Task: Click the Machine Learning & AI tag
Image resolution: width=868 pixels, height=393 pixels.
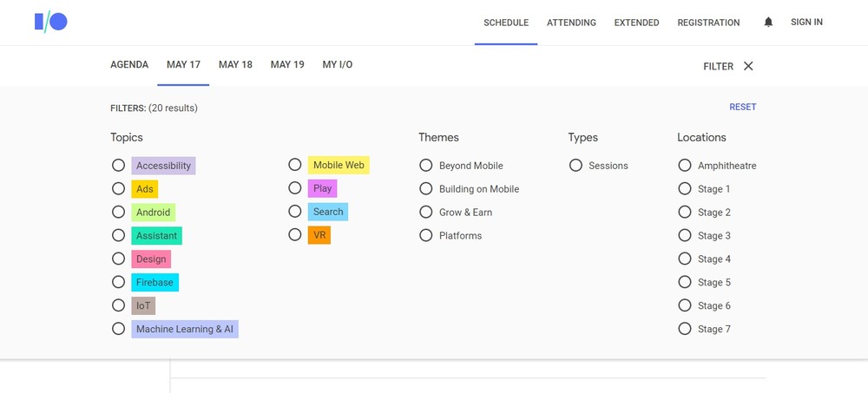Action: (185, 330)
